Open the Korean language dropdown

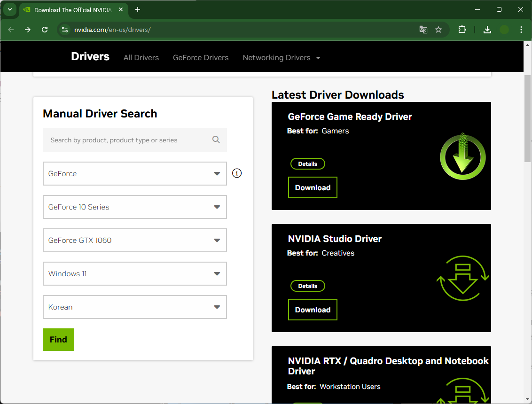pyautogui.click(x=135, y=307)
